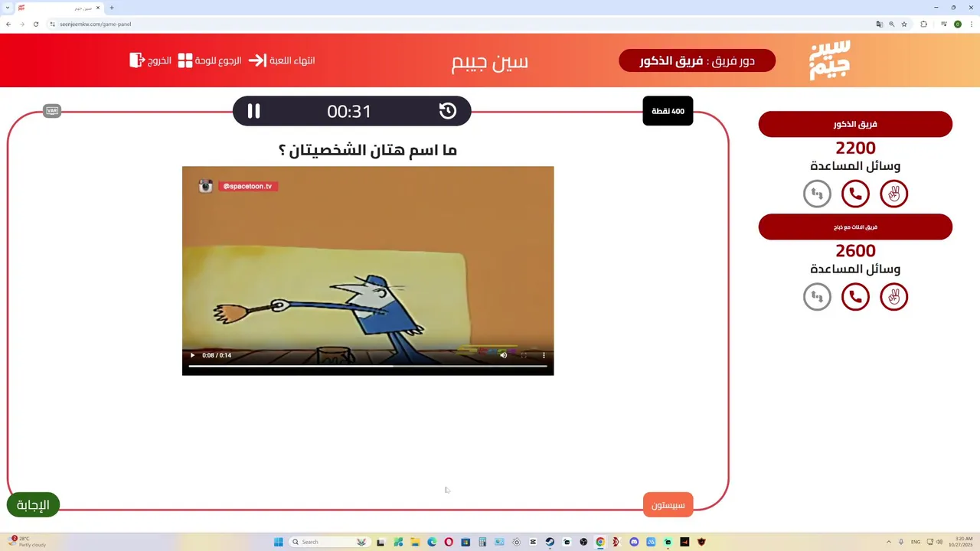Open the Google Translate page icon
This screenshot has height=551, width=980.
[x=880, y=24]
